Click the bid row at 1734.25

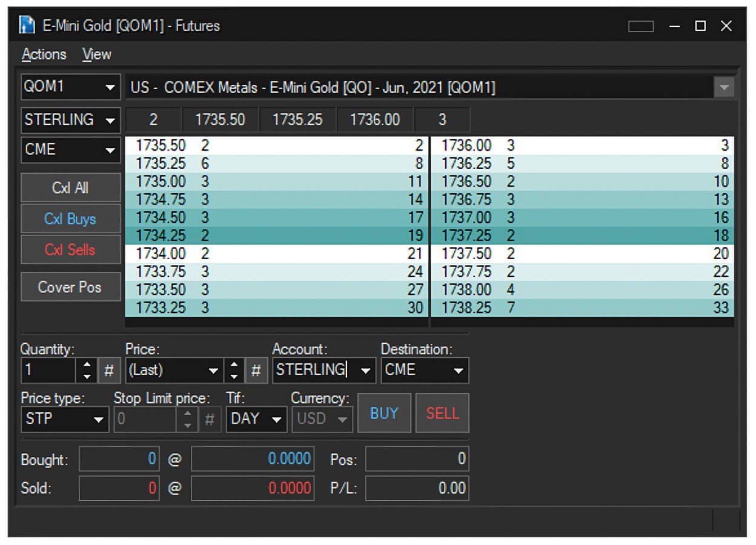[276, 236]
